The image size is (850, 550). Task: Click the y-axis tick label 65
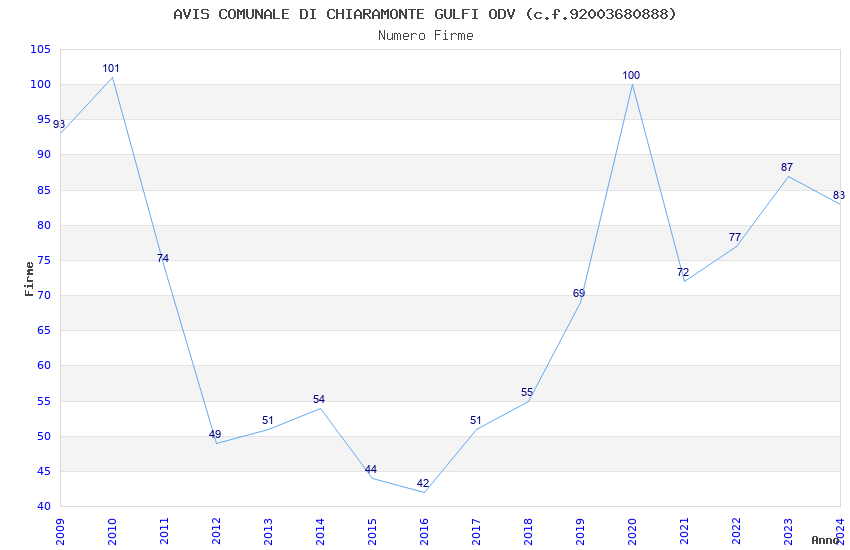44,331
